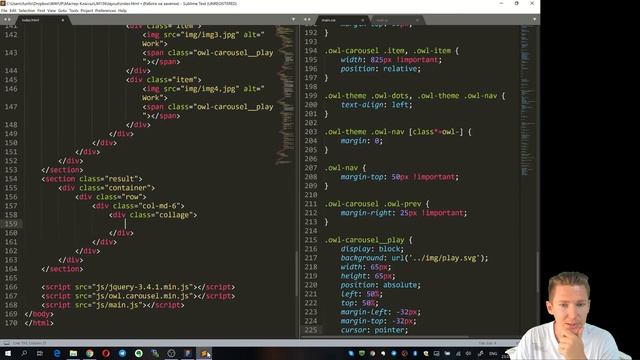Viewport: 640px width, 360px height.
Task: Click 'img/img3.jpg' on line 142
Action: click(210, 35)
